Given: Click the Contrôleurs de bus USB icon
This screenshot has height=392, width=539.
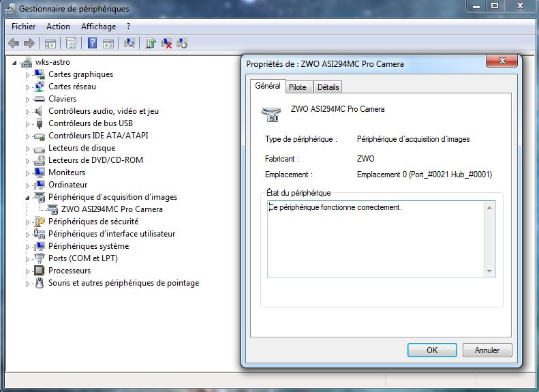Looking at the screenshot, I should (x=40, y=123).
